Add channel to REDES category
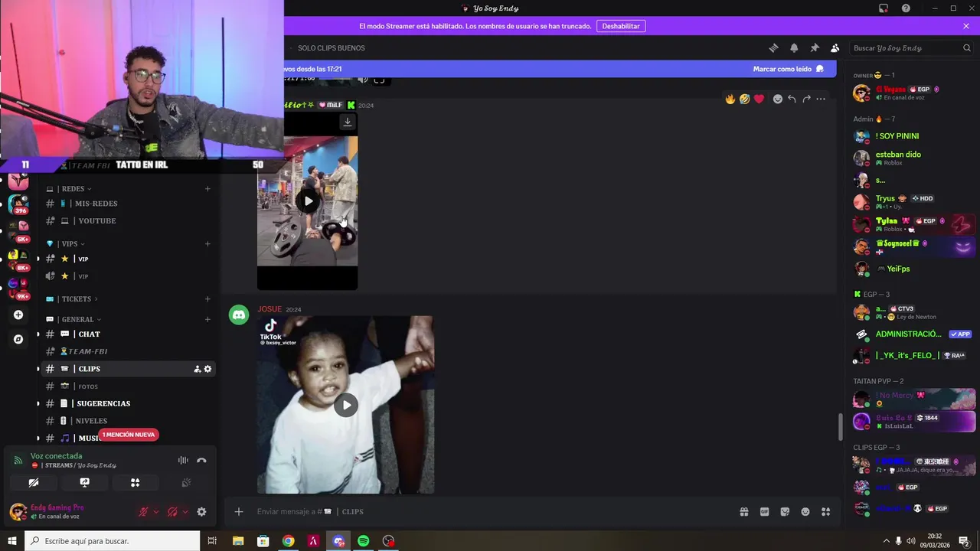 [207, 188]
